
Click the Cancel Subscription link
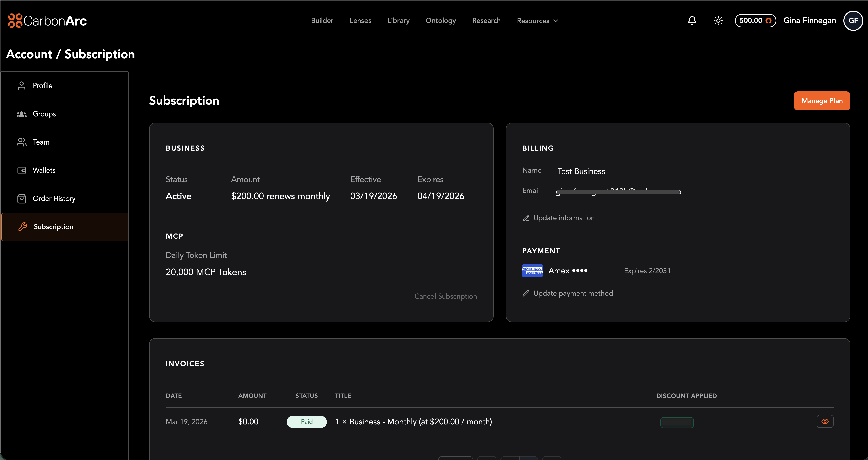(x=445, y=296)
